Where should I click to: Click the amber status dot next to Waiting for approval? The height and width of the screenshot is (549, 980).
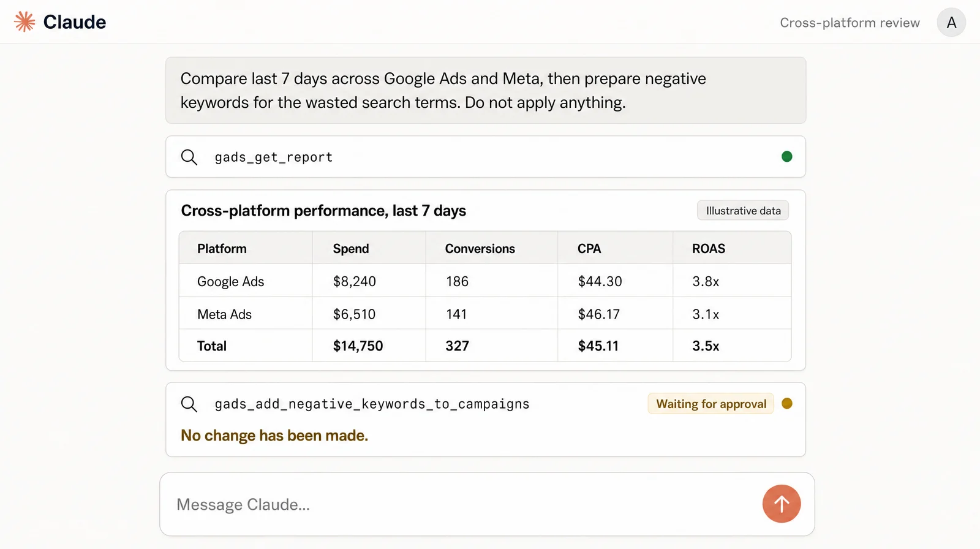coord(787,403)
